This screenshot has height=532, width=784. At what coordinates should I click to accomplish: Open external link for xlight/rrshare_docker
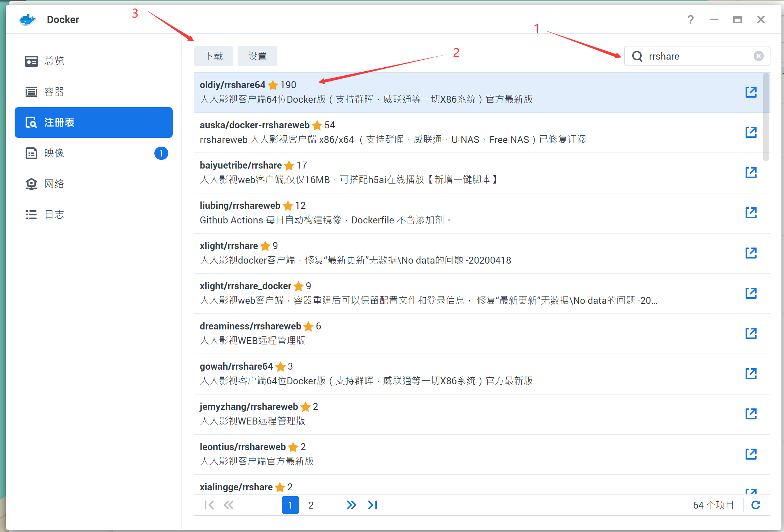[751, 293]
